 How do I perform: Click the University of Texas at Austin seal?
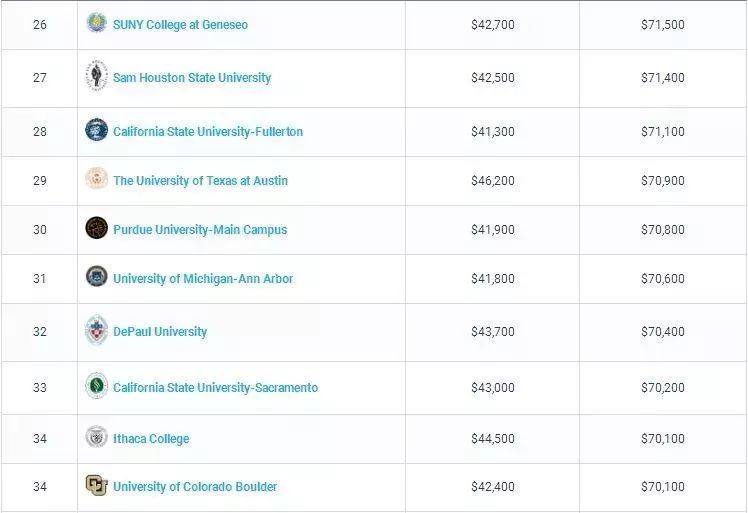[96, 179]
